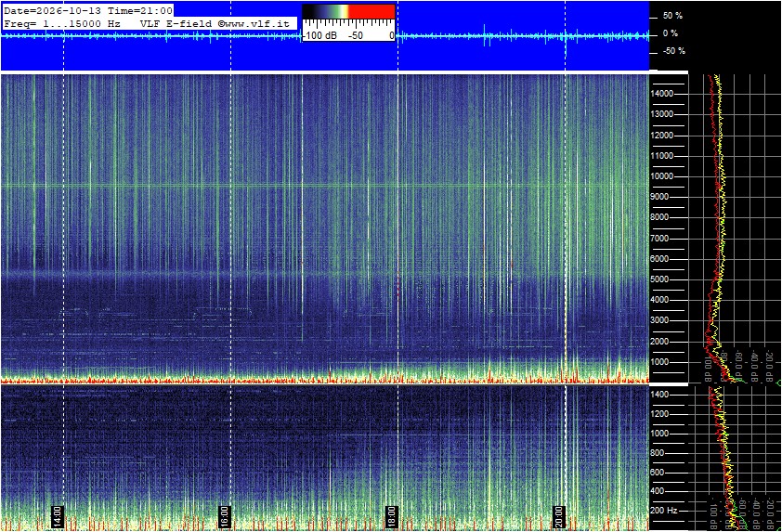Image resolution: width=782 pixels, height=532 pixels.
Task: Select the 'Date=2026-10-13 Time=21:00' header text
Action: pos(88,10)
